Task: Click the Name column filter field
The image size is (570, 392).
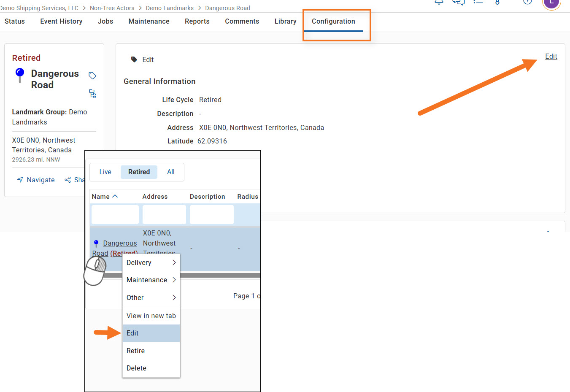Action: 115,215
